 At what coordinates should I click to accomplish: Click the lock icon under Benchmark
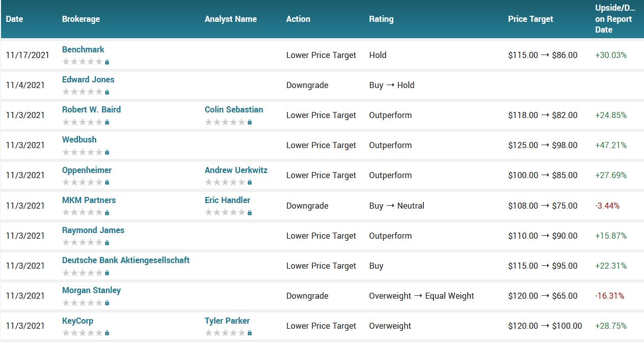pos(107,62)
